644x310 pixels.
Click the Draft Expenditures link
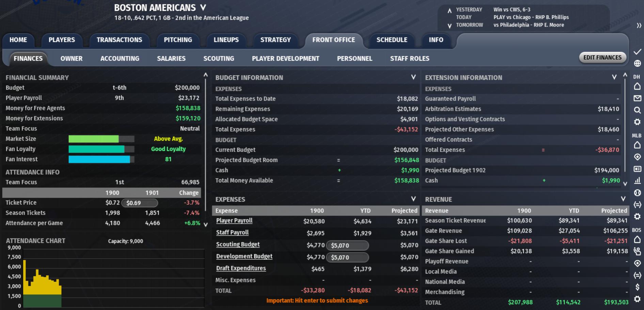[241, 268]
